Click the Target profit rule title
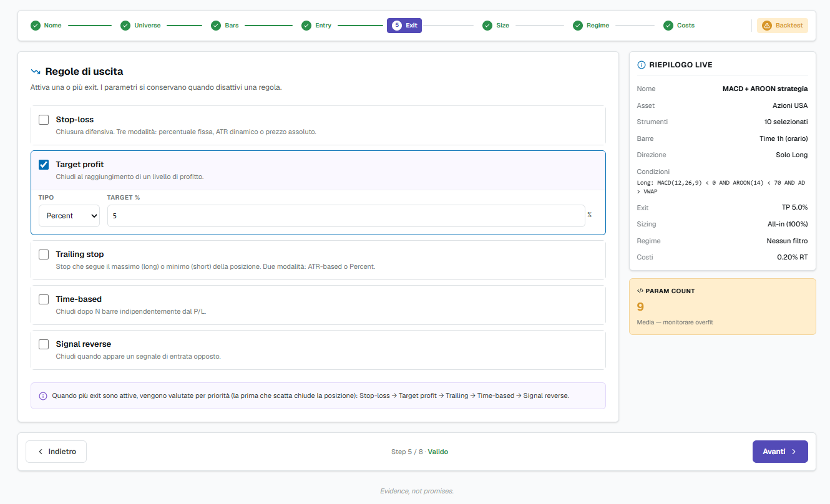Image resolution: width=830 pixels, height=504 pixels. tap(80, 165)
